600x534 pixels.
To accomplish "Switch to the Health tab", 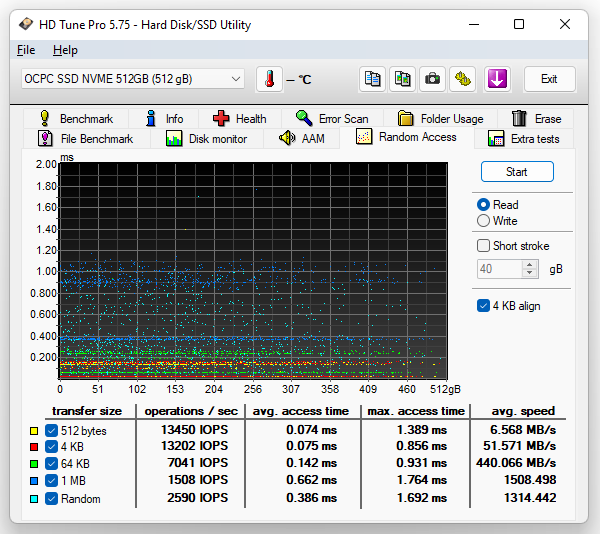I will [240, 119].
